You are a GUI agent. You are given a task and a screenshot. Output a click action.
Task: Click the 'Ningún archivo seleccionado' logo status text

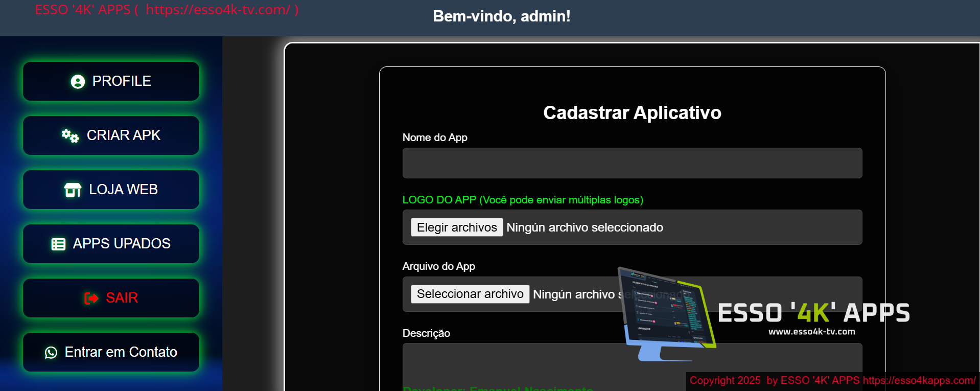(585, 227)
